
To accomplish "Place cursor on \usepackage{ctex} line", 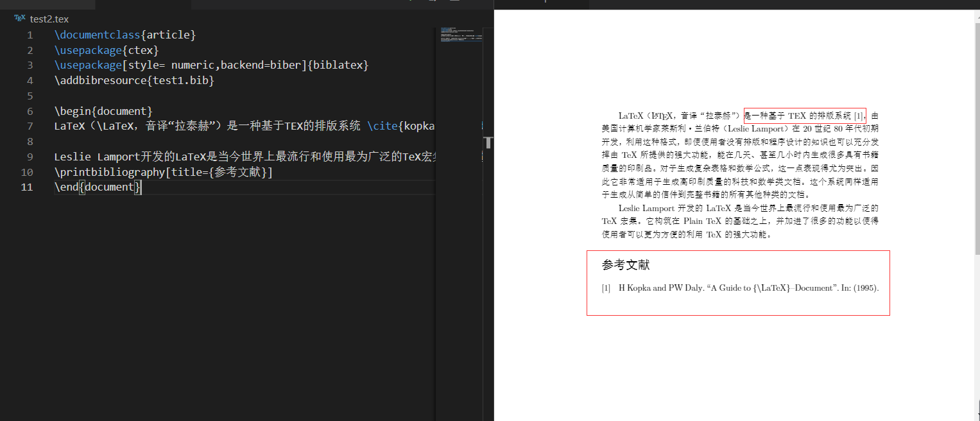I will [107, 50].
